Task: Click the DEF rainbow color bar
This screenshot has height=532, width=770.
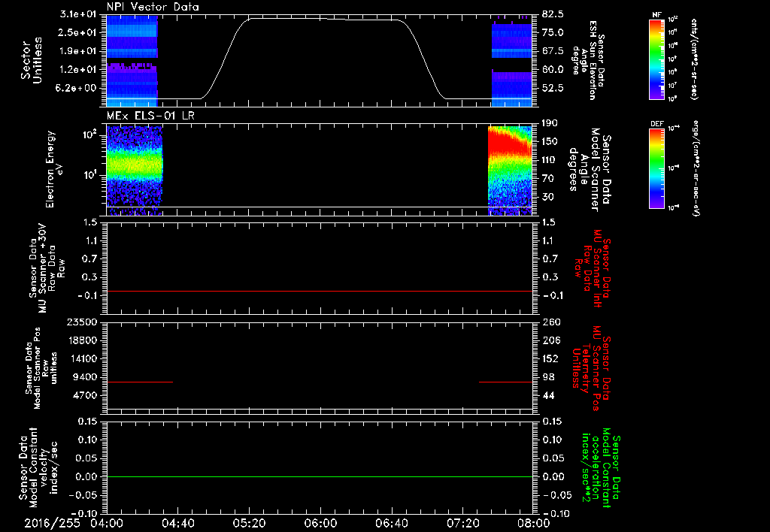Action: [x=657, y=168]
